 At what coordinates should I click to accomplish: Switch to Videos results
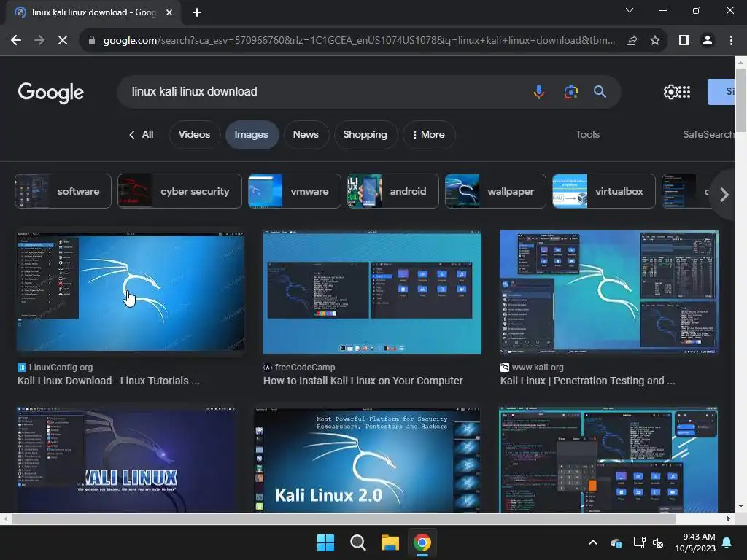pos(194,135)
